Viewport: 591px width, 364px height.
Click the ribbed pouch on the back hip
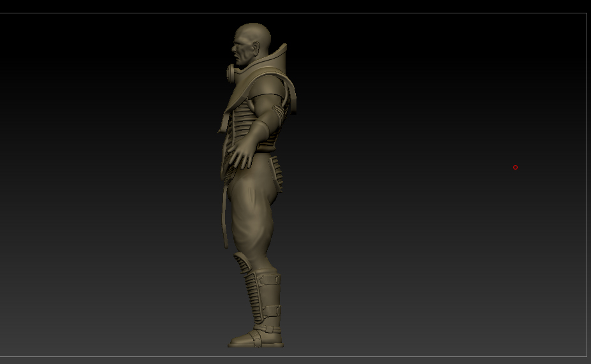(276, 174)
